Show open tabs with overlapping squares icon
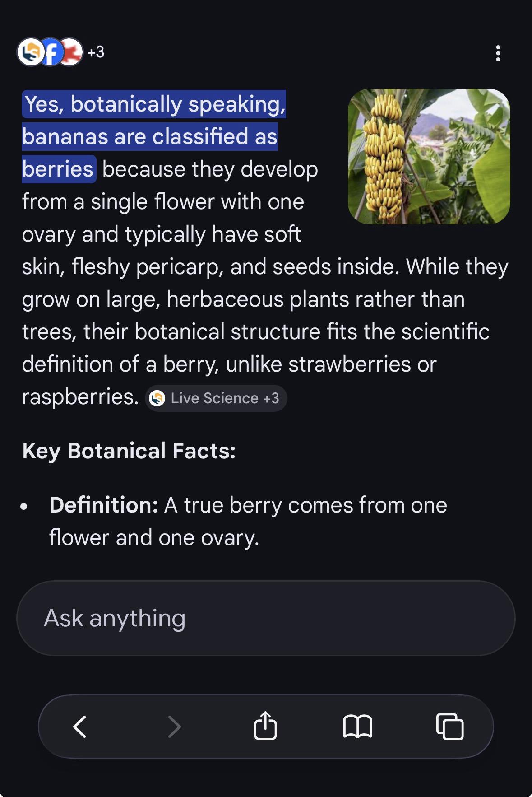The width and height of the screenshot is (532, 797). point(450,727)
